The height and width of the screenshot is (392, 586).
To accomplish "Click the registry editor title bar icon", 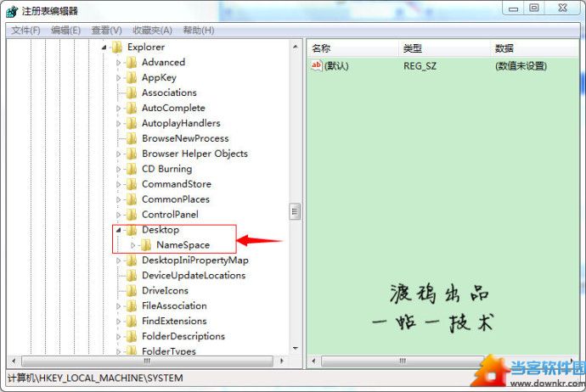I will pos(12,11).
